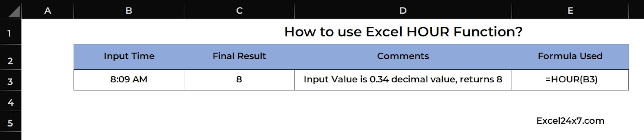Screen dimensions: 644x140
Task: Select column E header
Action: (x=570, y=11)
